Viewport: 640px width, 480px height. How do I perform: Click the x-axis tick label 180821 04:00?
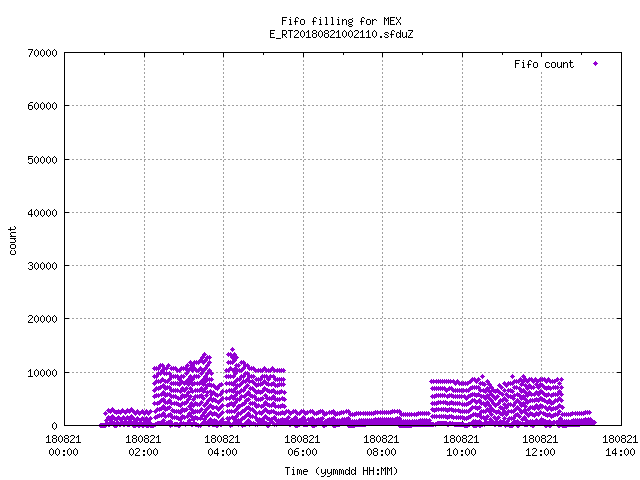tap(222, 446)
